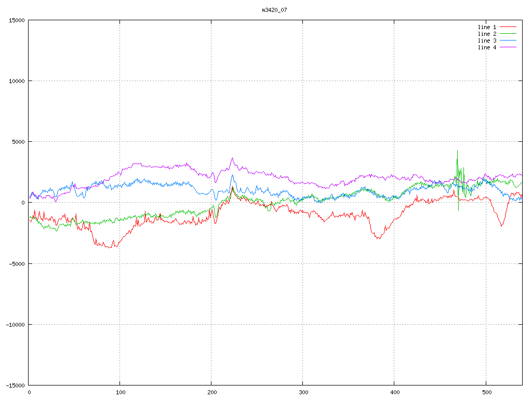532x399 pixels.
Task: Click the y-axis label 15000
Action: pyautogui.click(x=17, y=20)
